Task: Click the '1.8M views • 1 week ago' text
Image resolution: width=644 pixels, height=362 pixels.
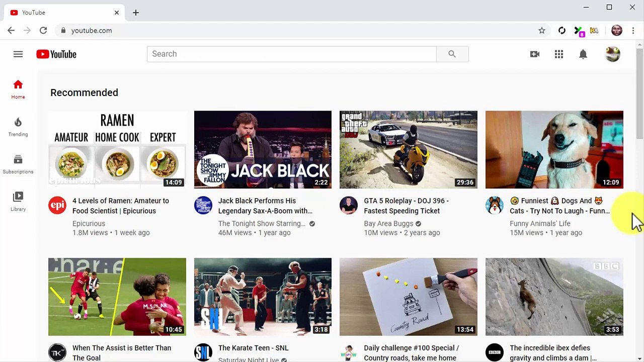Action: [111, 233]
